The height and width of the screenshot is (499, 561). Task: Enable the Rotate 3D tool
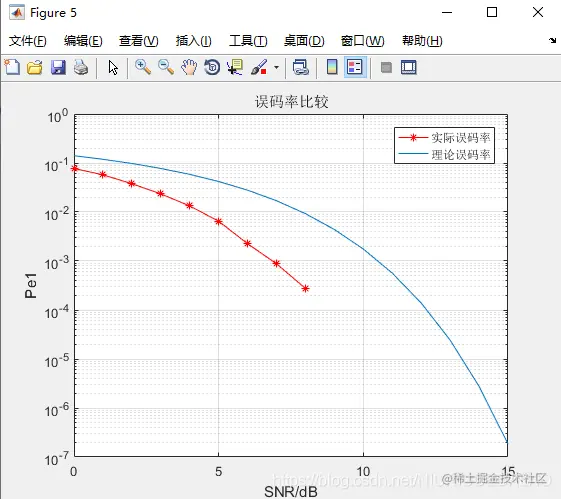212,67
